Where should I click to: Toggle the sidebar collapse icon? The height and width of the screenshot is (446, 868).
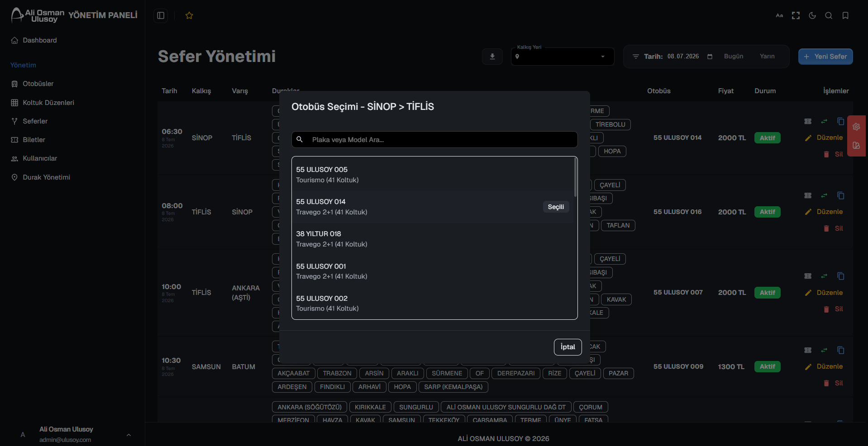[161, 16]
